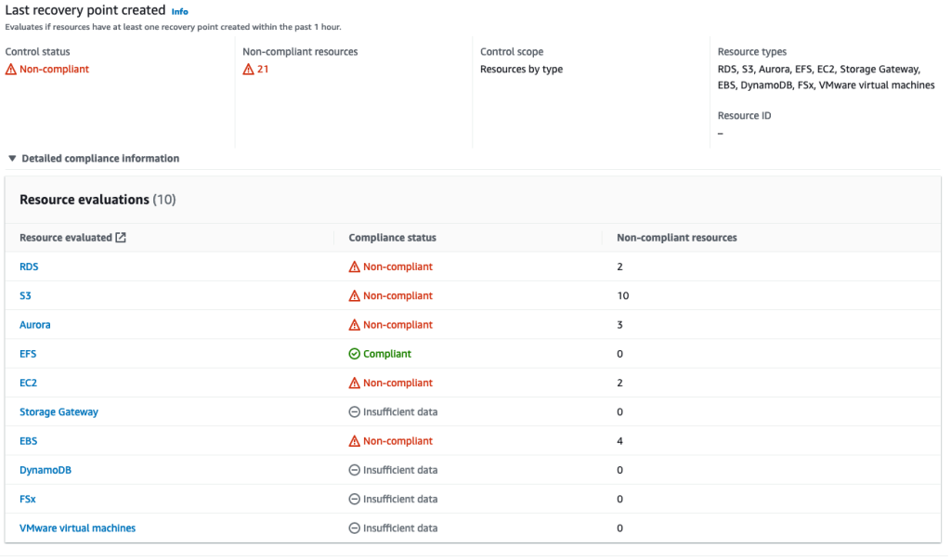Viewport: 951px width, 560px height.
Task: Open the DynamoDB resource link
Action: pos(45,469)
